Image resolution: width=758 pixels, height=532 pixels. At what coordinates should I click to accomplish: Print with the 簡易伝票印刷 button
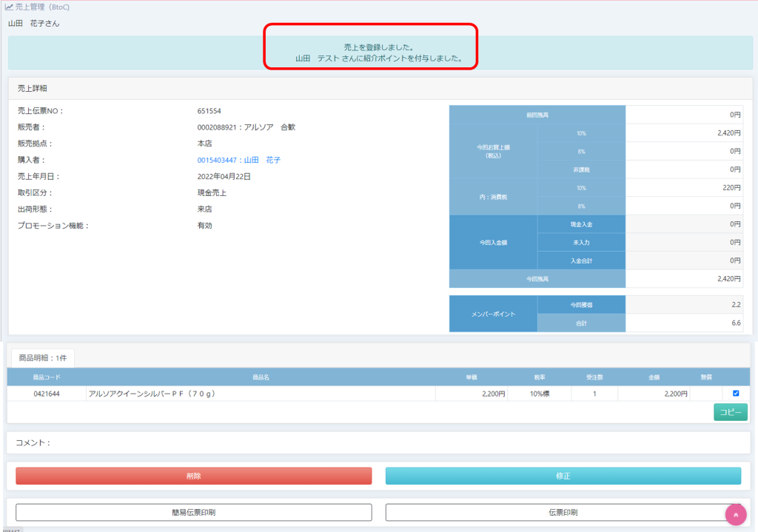pos(193,512)
